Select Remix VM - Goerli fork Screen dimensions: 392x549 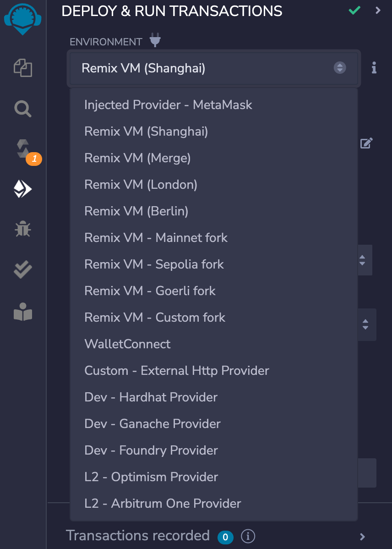[x=214, y=291]
